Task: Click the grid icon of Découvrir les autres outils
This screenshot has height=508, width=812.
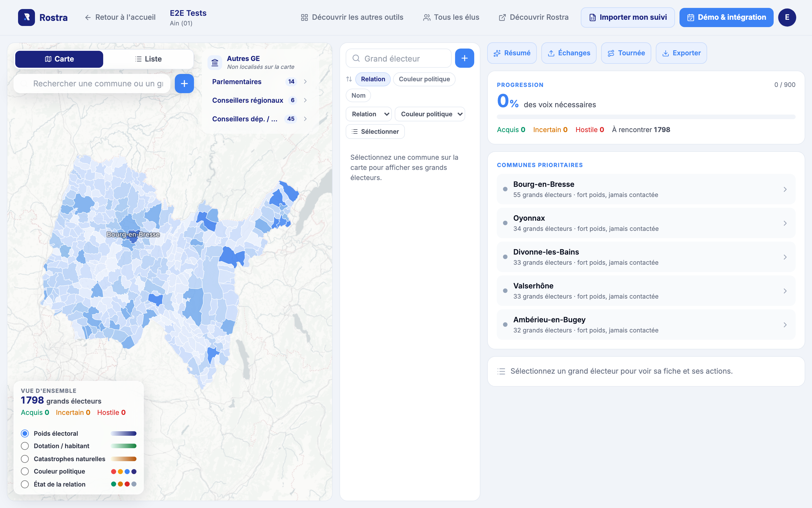Action: click(304, 17)
